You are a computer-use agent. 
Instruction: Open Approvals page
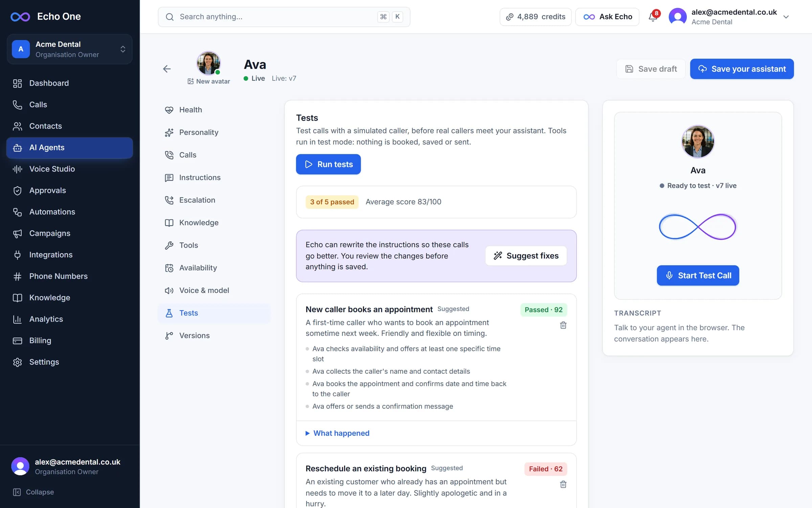click(69, 190)
